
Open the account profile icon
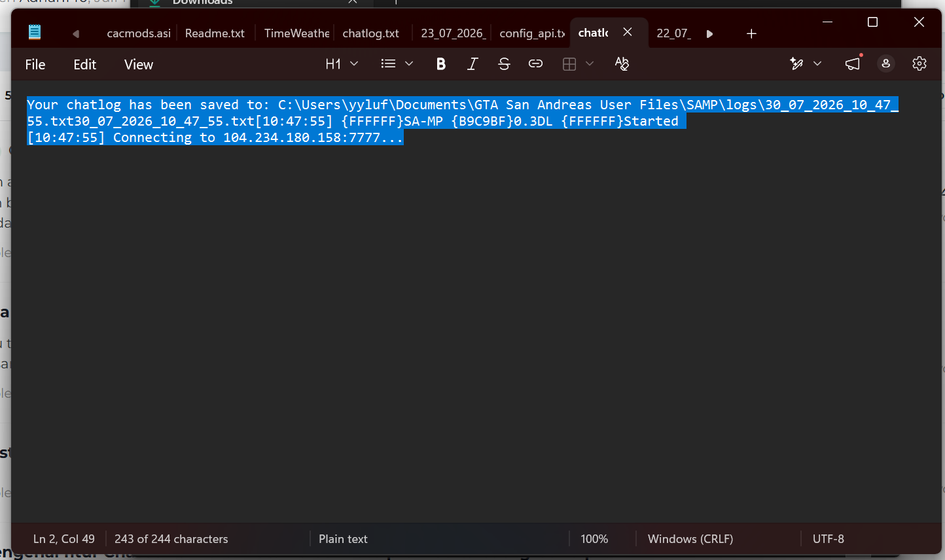pos(885,63)
